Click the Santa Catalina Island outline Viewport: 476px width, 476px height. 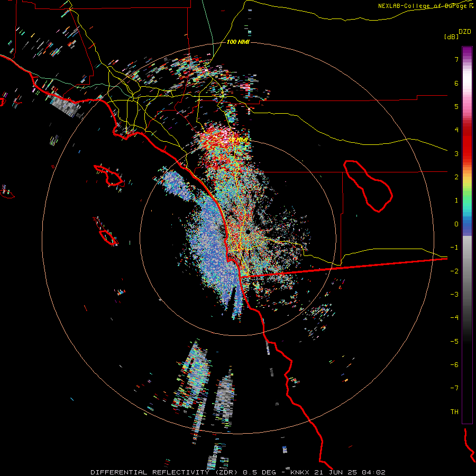coord(109,175)
